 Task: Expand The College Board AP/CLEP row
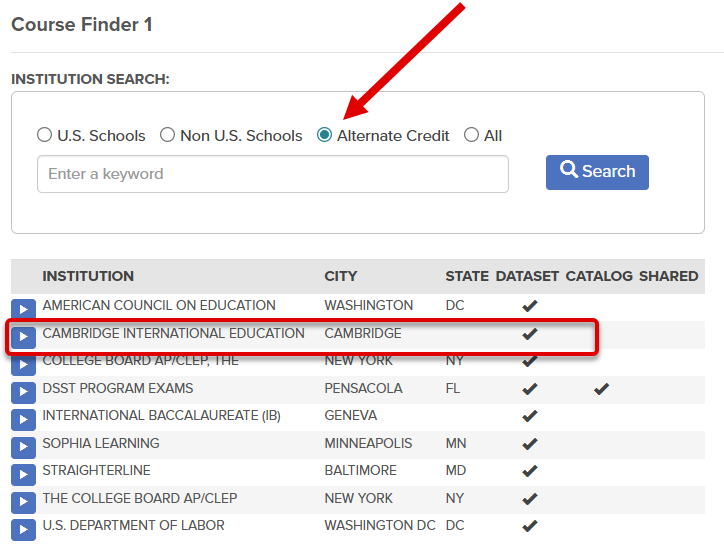(x=24, y=502)
